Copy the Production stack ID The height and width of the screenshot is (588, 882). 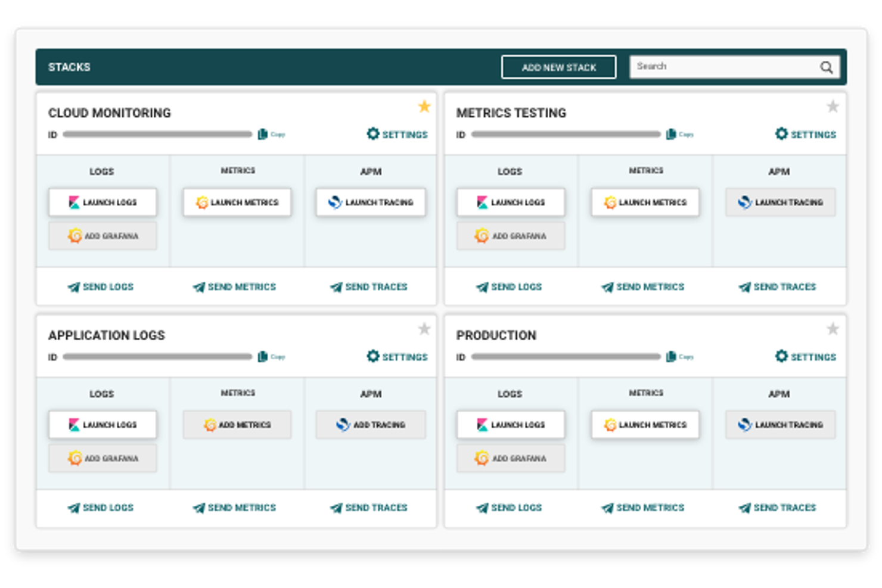tap(671, 356)
